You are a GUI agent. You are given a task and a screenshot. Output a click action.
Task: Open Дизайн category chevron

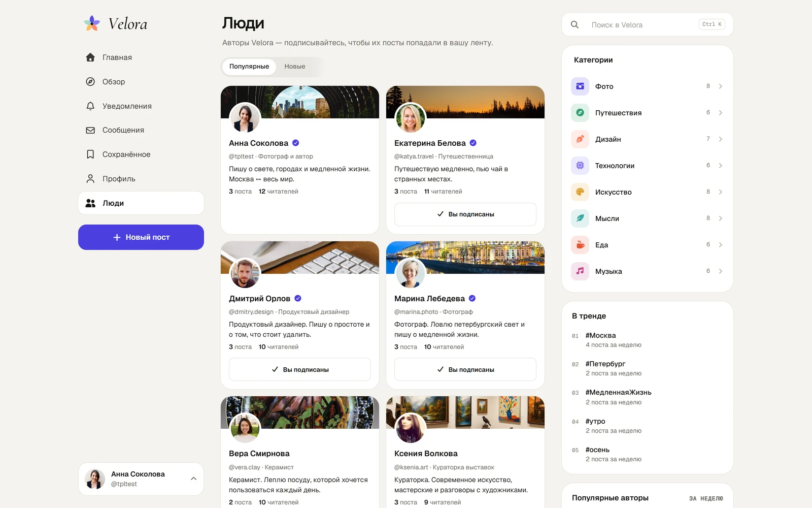721,139
